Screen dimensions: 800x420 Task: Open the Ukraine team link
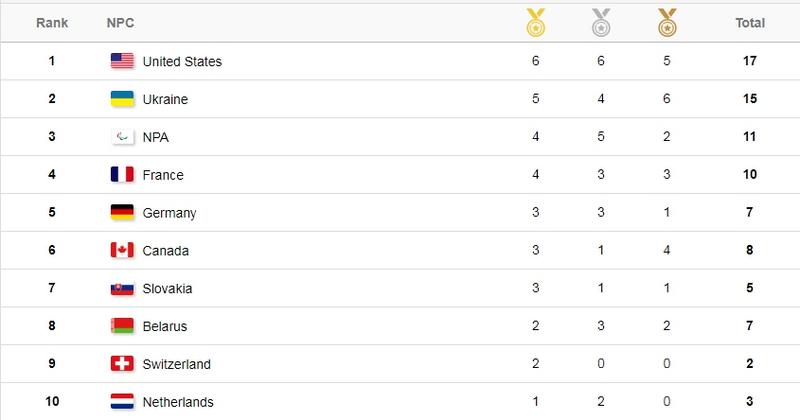point(165,100)
